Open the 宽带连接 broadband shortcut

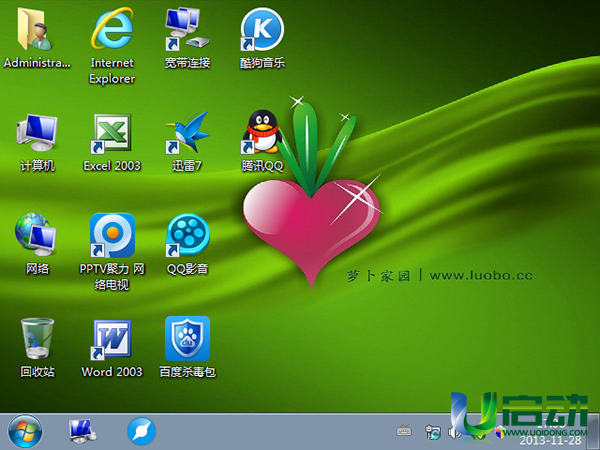click(x=187, y=30)
